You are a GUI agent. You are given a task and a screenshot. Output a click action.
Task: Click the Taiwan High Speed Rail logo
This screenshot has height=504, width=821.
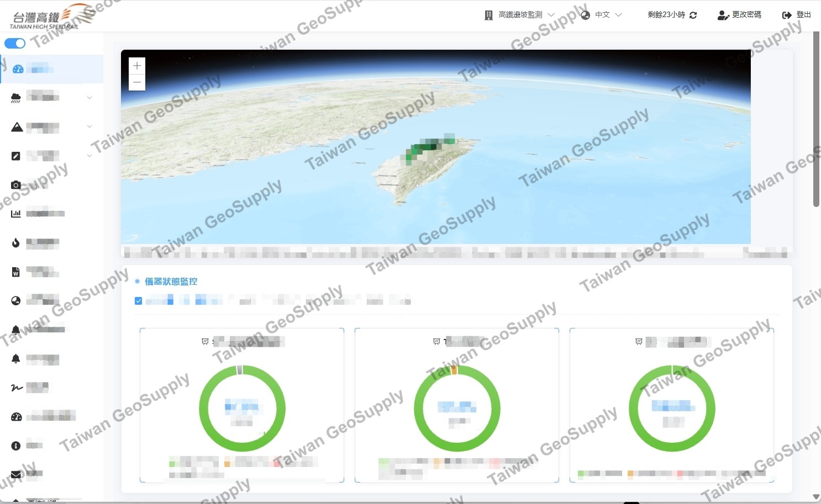pos(51,16)
